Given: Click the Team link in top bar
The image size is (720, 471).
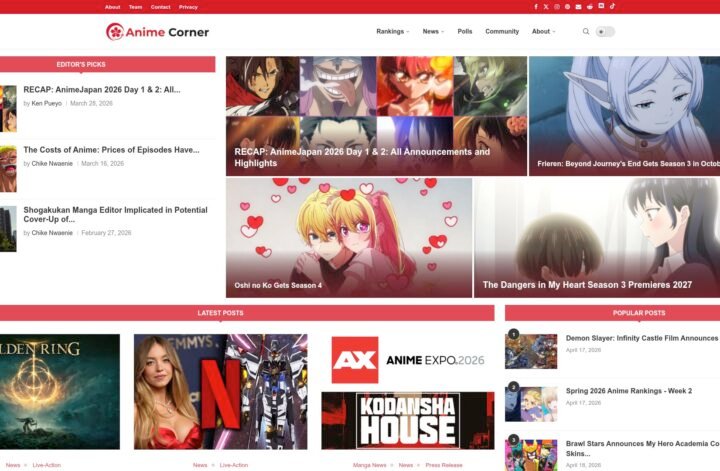Looking at the screenshot, I should [135, 7].
